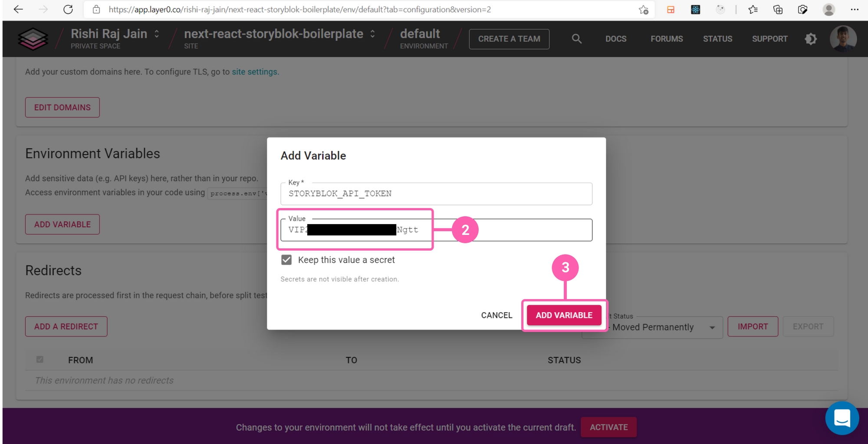
Task: Open the search magnifier icon
Action: (x=576, y=39)
